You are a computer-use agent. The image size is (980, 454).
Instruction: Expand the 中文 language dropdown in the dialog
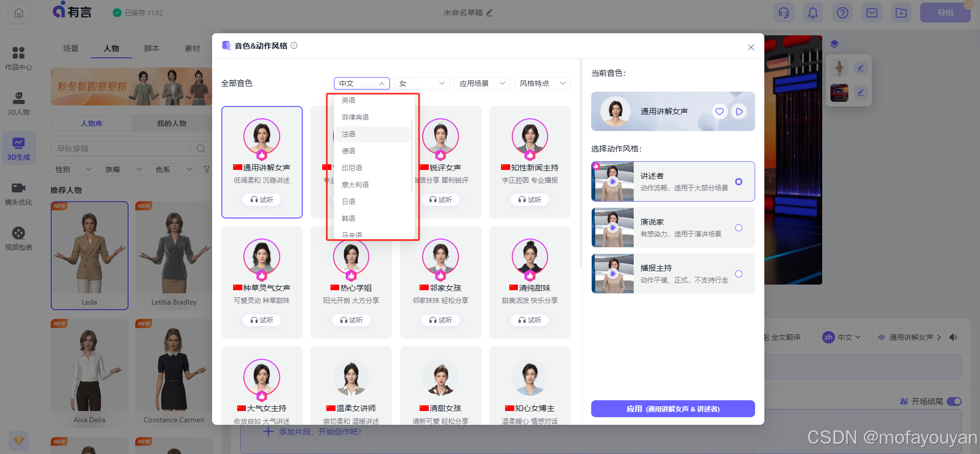(362, 83)
